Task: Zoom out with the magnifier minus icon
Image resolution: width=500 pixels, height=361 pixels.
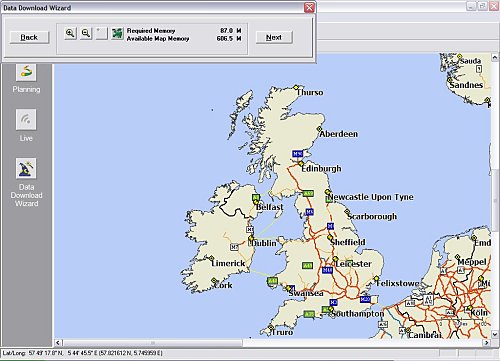Action: pos(86,33)
